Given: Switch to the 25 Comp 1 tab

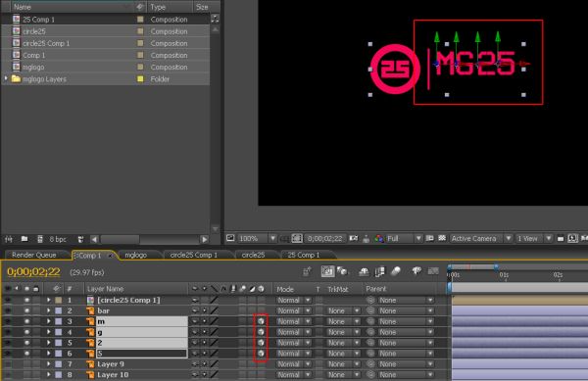Looking at the screenshot, I should tap(304, 255).
